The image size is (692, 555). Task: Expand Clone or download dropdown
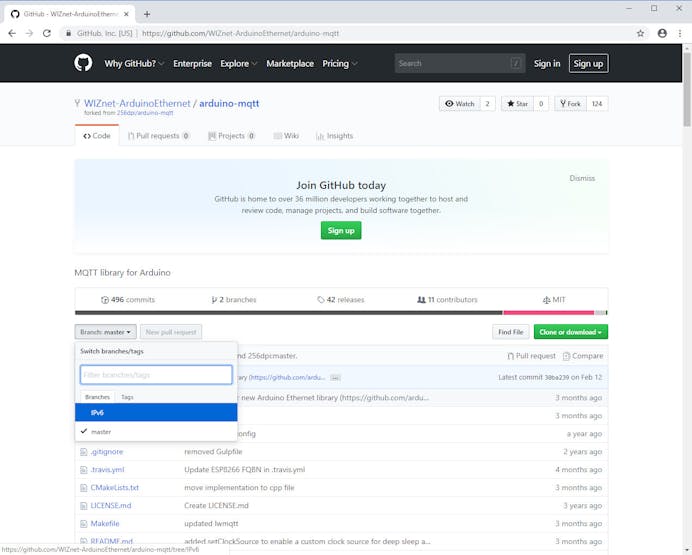point(571,332)
